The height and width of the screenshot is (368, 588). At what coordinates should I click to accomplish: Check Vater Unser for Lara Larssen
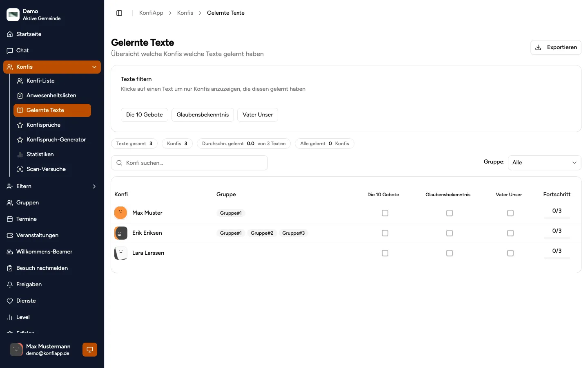click(510, 253)
